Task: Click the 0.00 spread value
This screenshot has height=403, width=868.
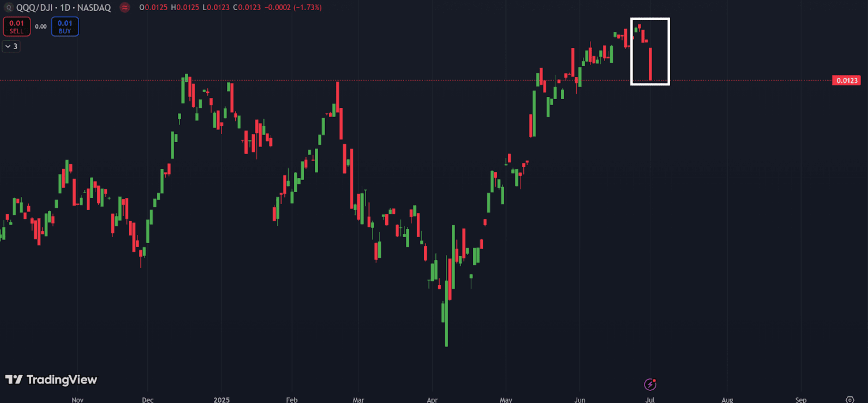Action: (41, 27)
